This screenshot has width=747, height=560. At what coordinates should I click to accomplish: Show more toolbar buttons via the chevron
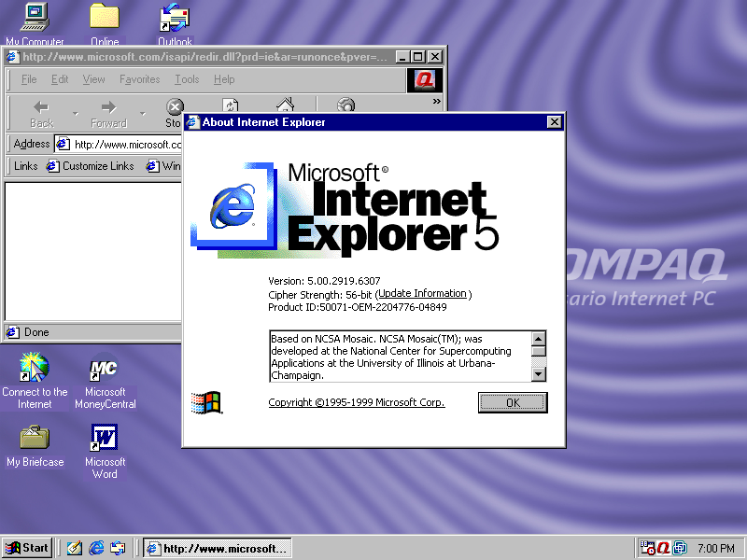click(436, 102)
